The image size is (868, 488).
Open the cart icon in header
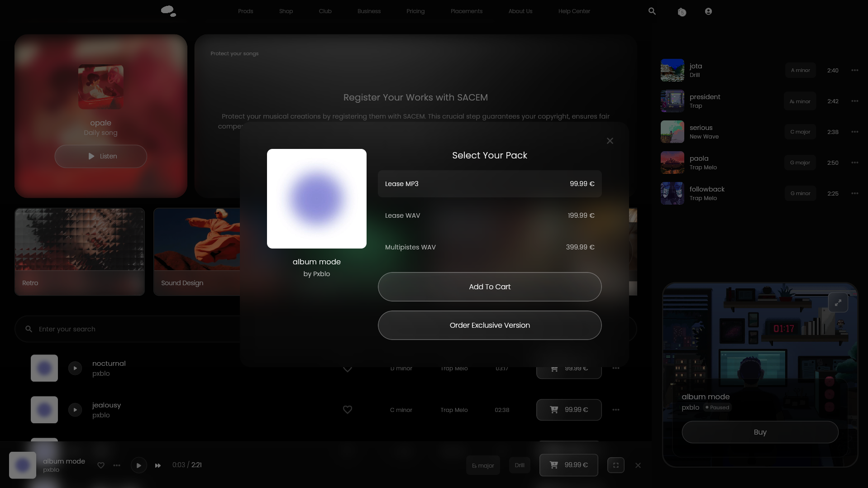pos(682,12)
